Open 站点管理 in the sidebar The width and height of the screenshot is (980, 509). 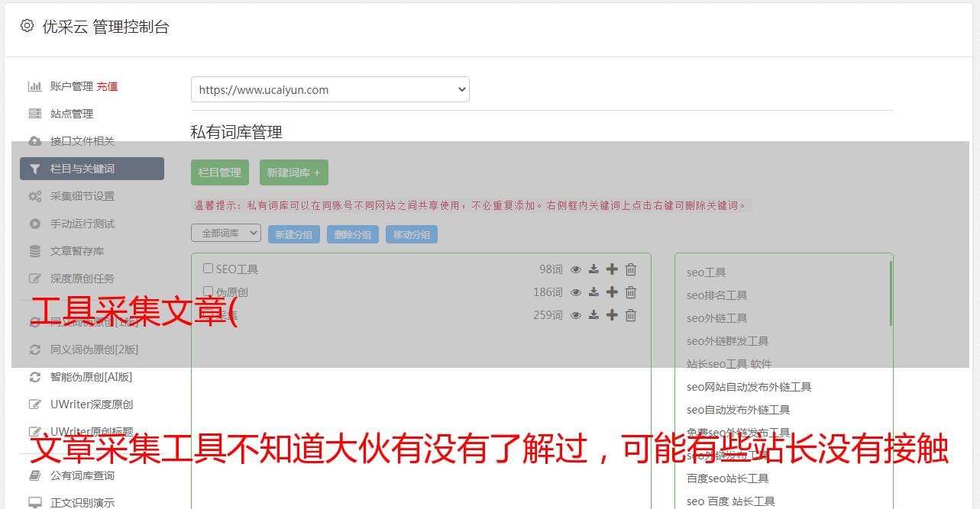pyautogui.click(x=72, y=114)
